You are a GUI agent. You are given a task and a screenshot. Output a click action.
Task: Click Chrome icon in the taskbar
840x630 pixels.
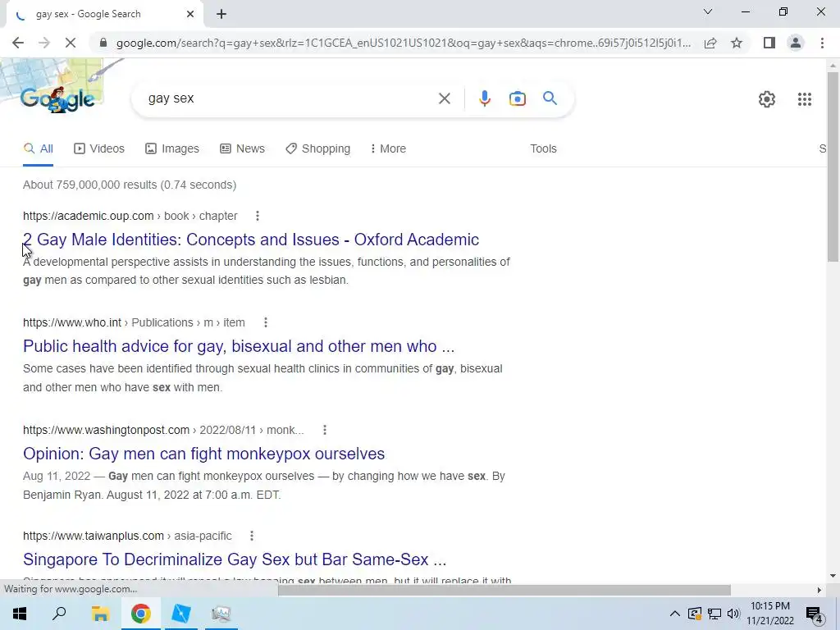141,614
